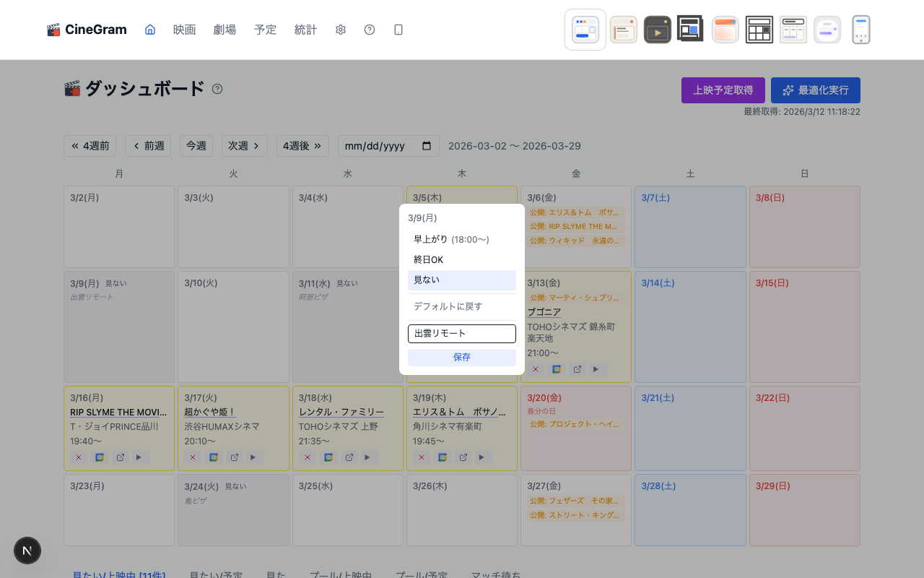Image resolution: width=924 pixels, height=578 pixels.
Task: Remove the 3/19 エリス&トム screening with X
Action: pos(422,457)
